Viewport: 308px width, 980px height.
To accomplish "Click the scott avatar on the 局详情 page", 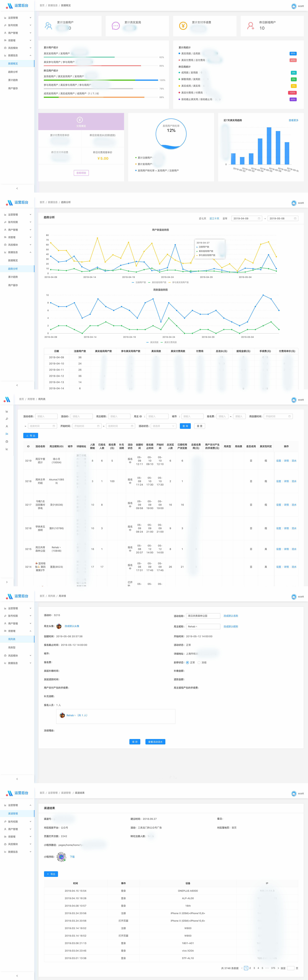I will (x=294, y=597).
